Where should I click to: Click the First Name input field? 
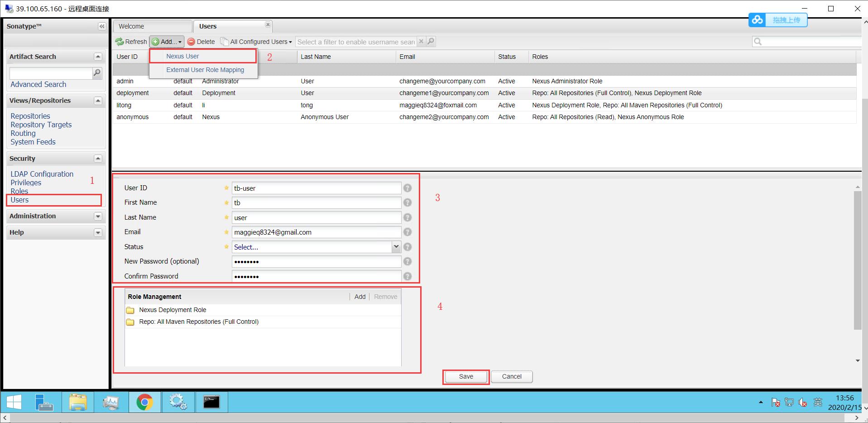tap(317, 202)
